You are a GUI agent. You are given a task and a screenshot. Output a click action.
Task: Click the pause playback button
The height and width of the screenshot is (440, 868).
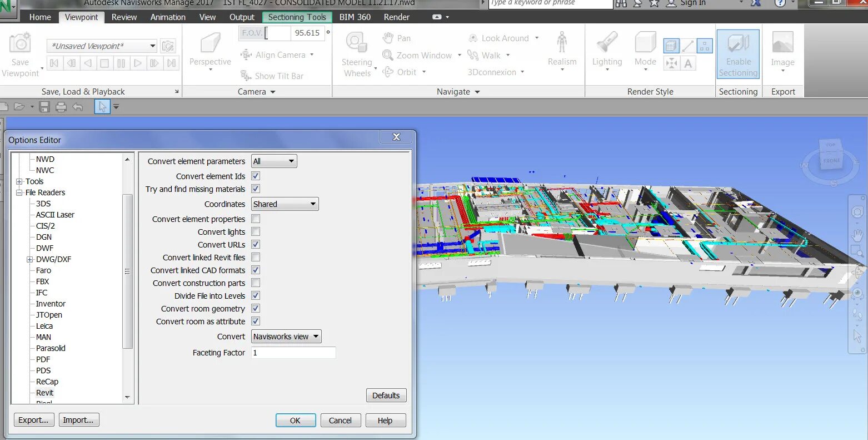click(x=121, y=63)
